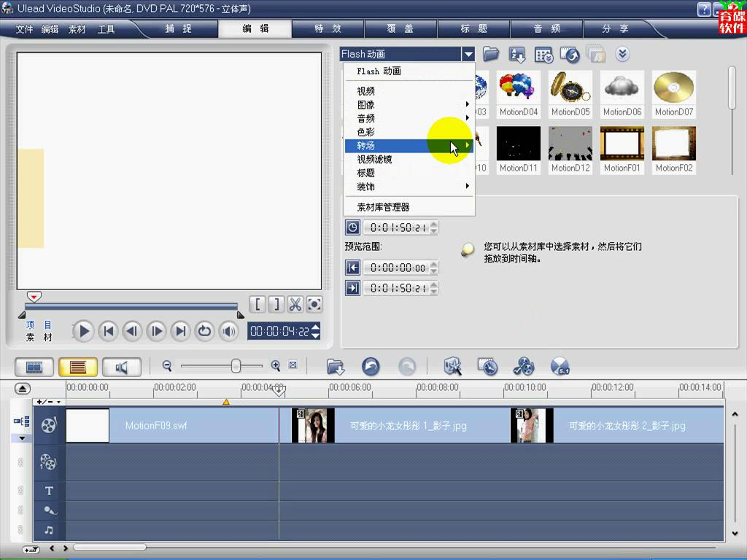Switch to the 标题 step tab
The width and height of the screenshot is (747, 560).
473,28
